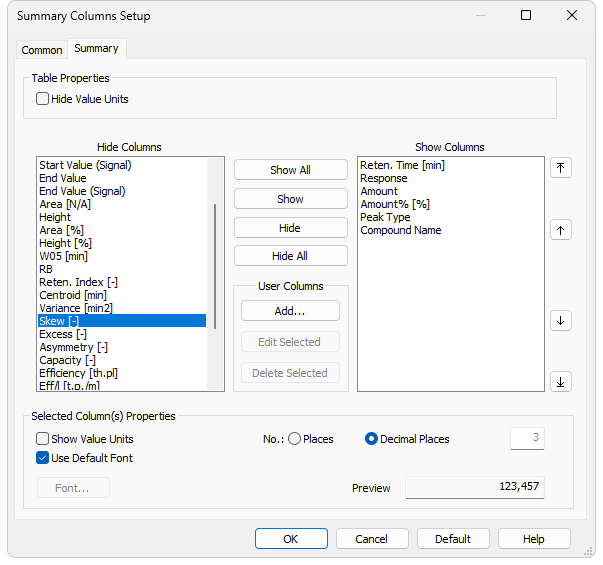Select 'Height [%]' in Hide Columns

click(x=122, y=243)
